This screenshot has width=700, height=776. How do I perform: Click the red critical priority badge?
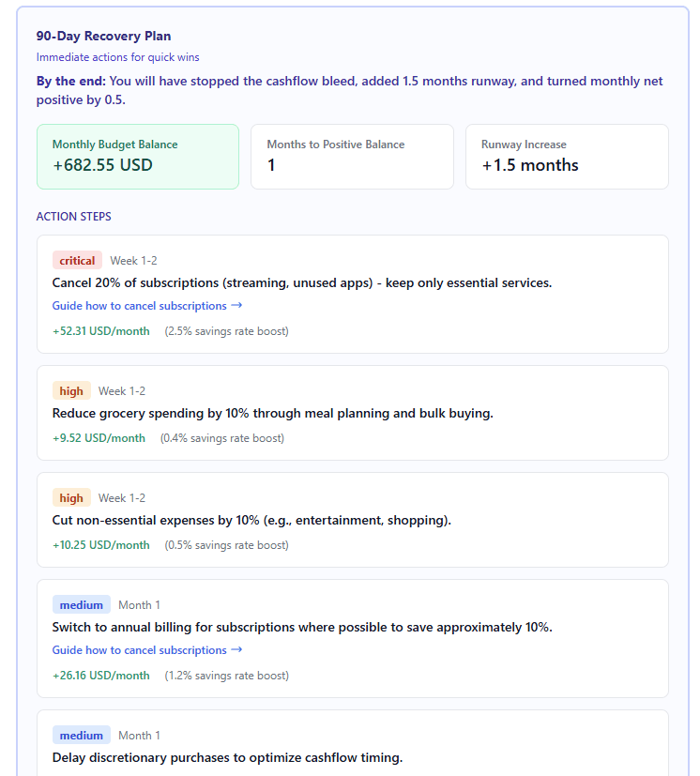(77, 261)
